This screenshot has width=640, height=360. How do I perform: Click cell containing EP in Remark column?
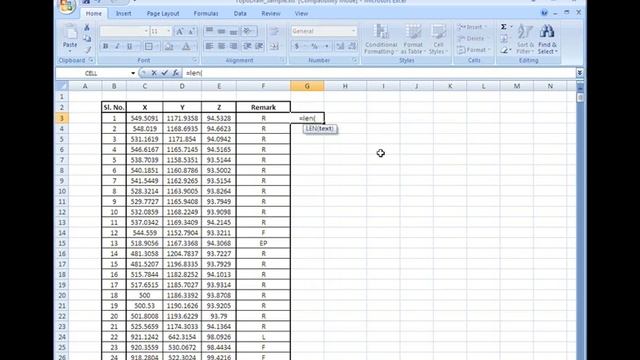263,243
